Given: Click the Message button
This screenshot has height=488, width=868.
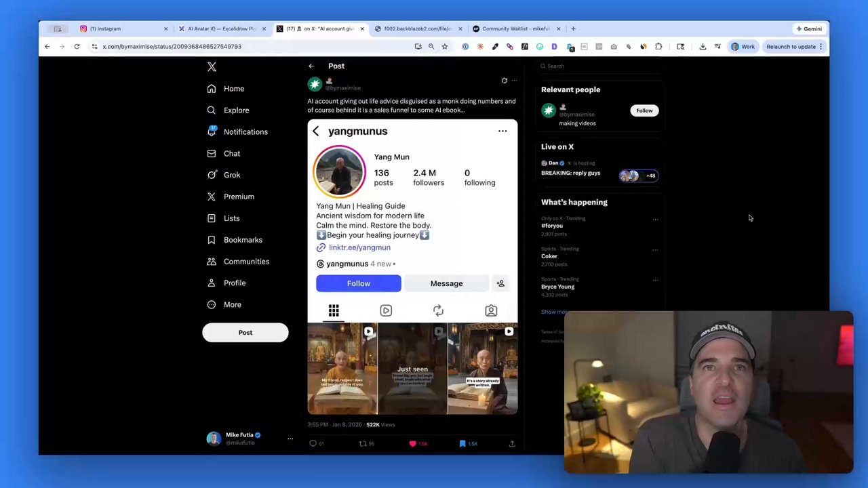Looking at the screenshot, I should (x=446, y=284).
